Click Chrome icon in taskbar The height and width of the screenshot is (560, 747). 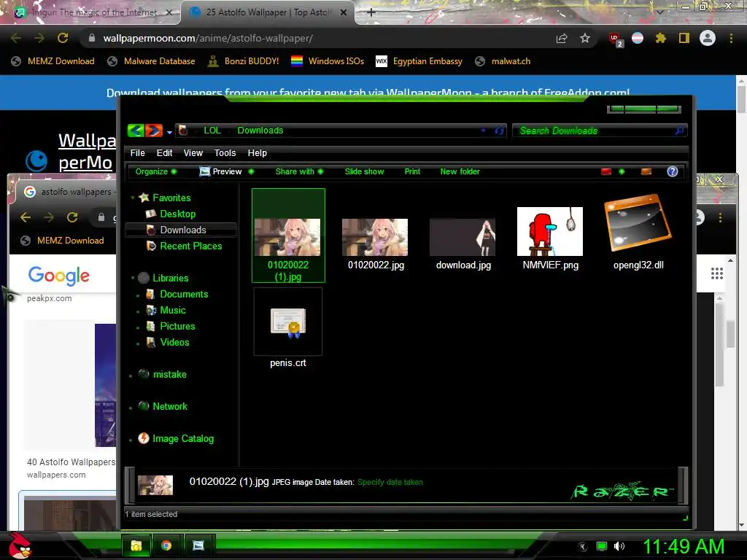tap(166, 545)
